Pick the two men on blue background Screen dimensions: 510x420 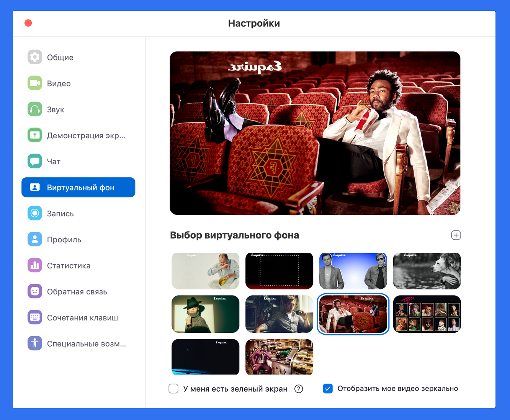pos(353,271)
